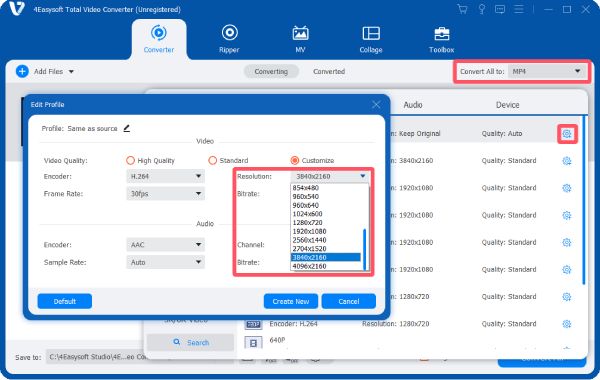Viewport: 600px width, 380px height.
Task: Switch to the Audio format tab
Action: (413, 105)
